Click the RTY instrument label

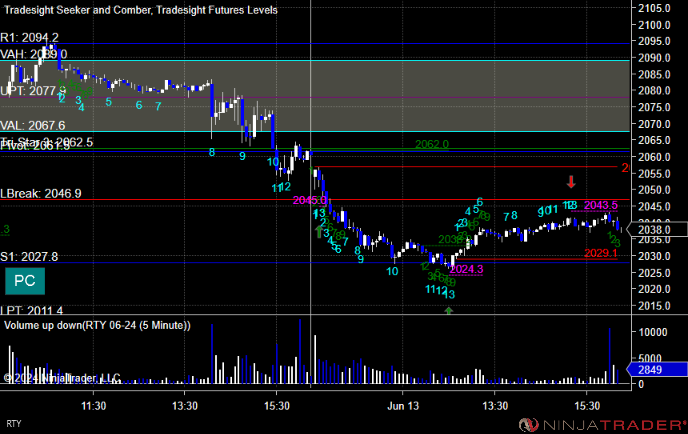[14, 423]
